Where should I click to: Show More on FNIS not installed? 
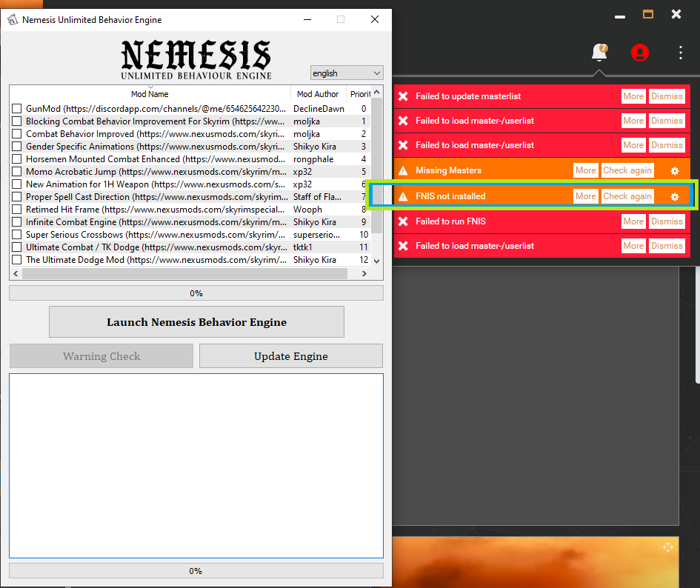586,196
